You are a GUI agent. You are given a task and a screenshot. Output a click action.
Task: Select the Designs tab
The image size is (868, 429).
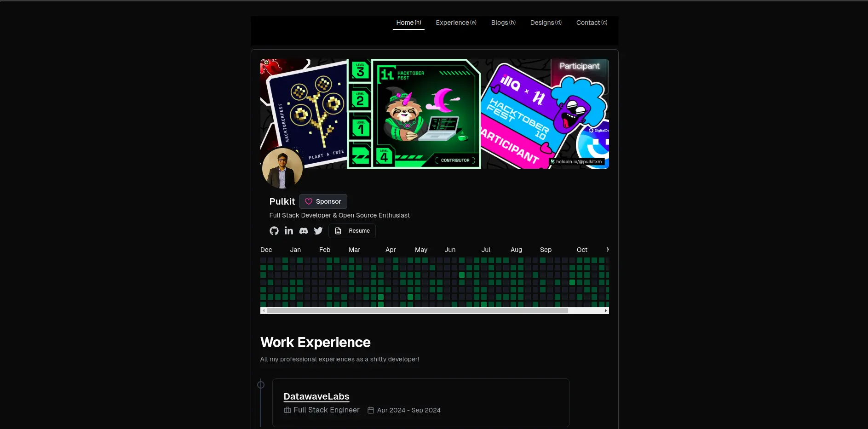[x=546, y=23]
